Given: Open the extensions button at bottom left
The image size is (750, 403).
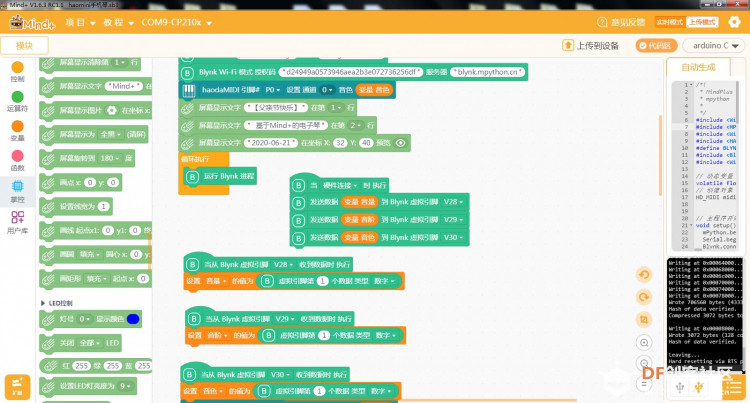Looking at the screenshot, I should (x=17, y=387).
